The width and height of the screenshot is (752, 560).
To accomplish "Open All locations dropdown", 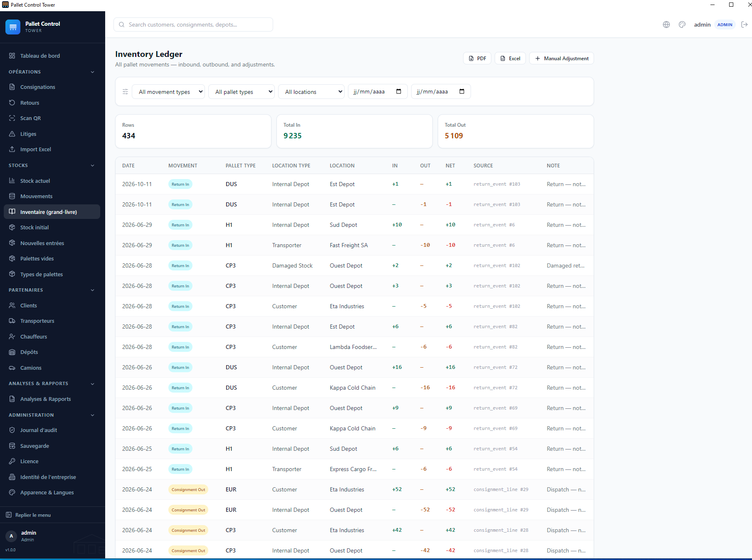I will point(311,92).
